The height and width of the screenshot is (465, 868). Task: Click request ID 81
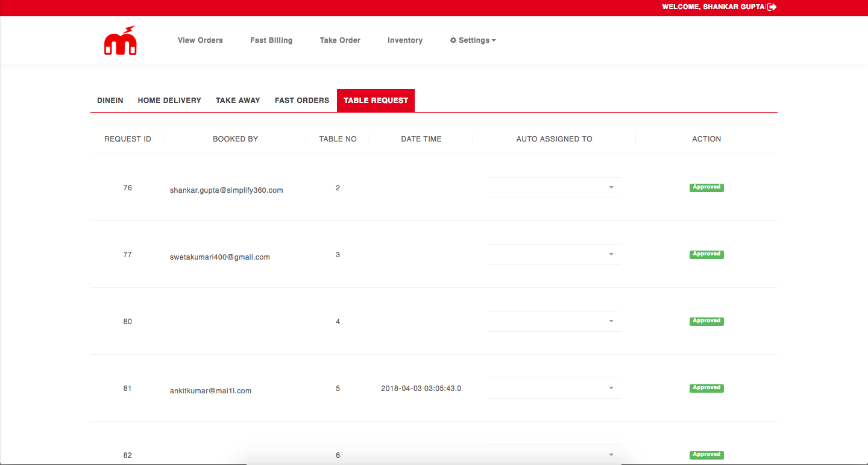128,389
